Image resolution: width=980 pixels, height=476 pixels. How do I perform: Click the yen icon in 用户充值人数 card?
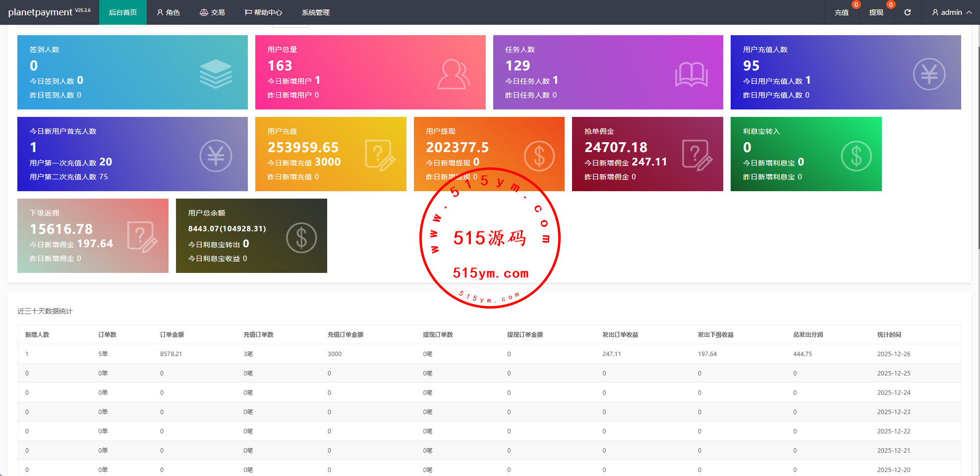point(929,74)
